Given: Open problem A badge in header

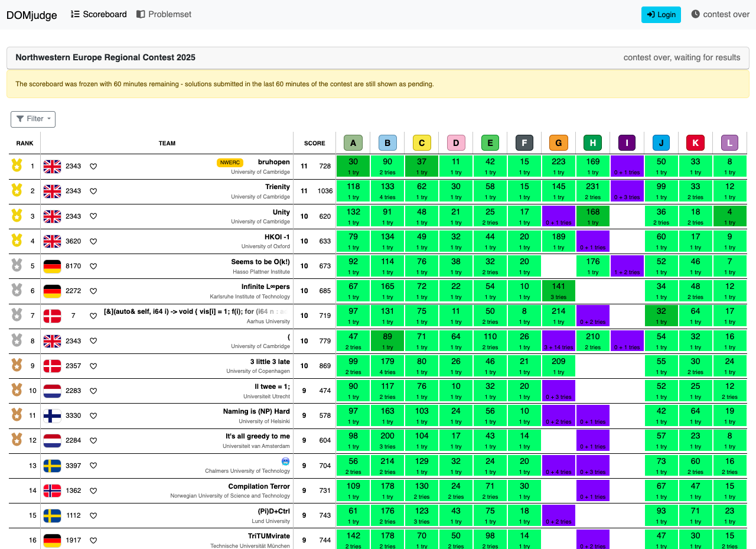Looking at the screenshot, I should coord(353,142).
